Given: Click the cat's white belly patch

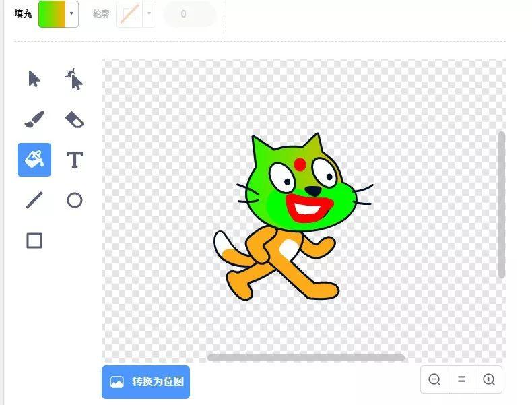Looking at the screenshot, I should coord(289,249).
